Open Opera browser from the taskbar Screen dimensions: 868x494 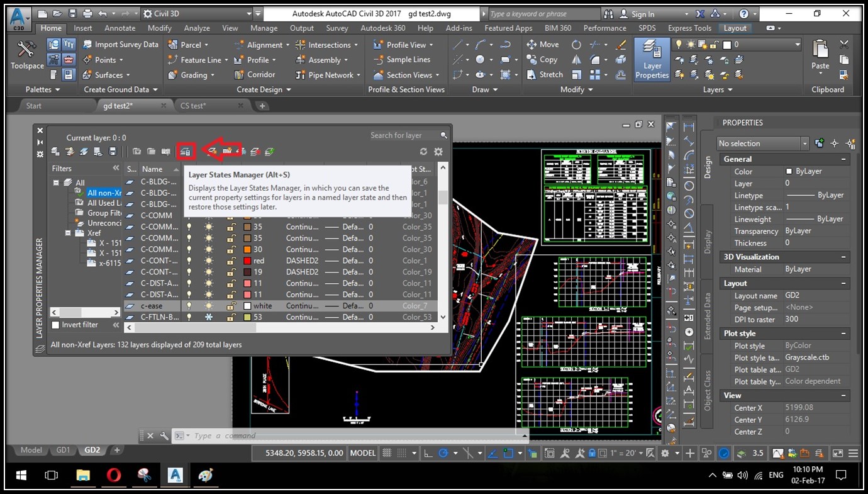click(114, 475)
